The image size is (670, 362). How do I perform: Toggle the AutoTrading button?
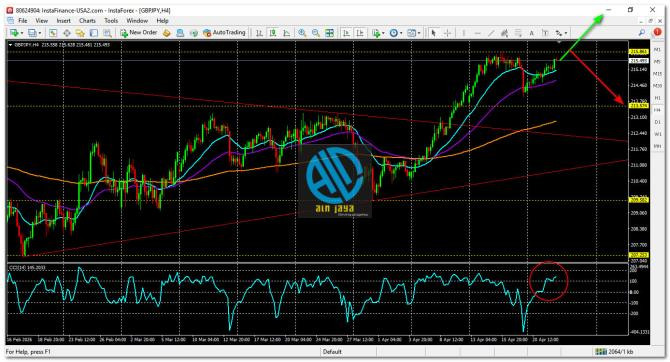coord(224,32)
